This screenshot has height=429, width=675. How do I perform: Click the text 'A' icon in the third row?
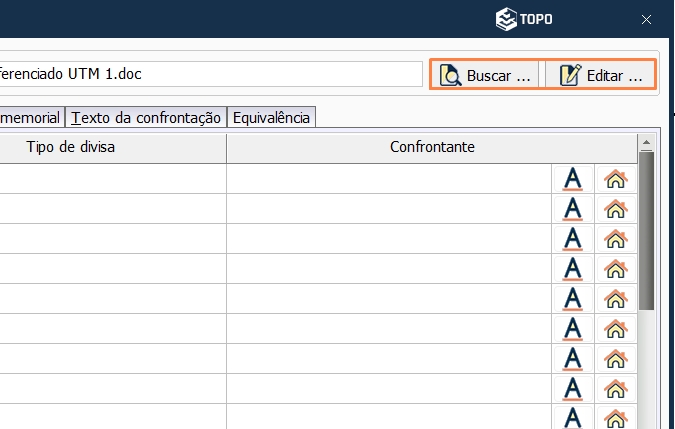(x=573, y=239)
